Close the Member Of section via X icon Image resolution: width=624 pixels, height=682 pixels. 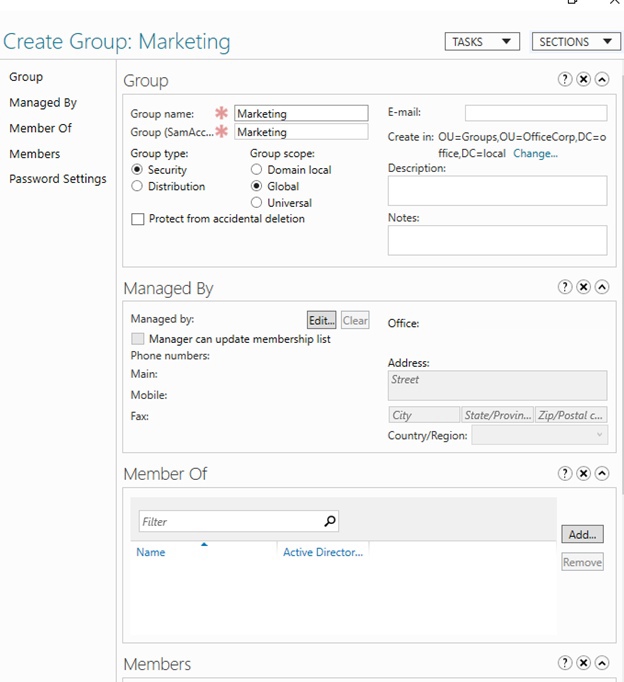click(583, 473)
